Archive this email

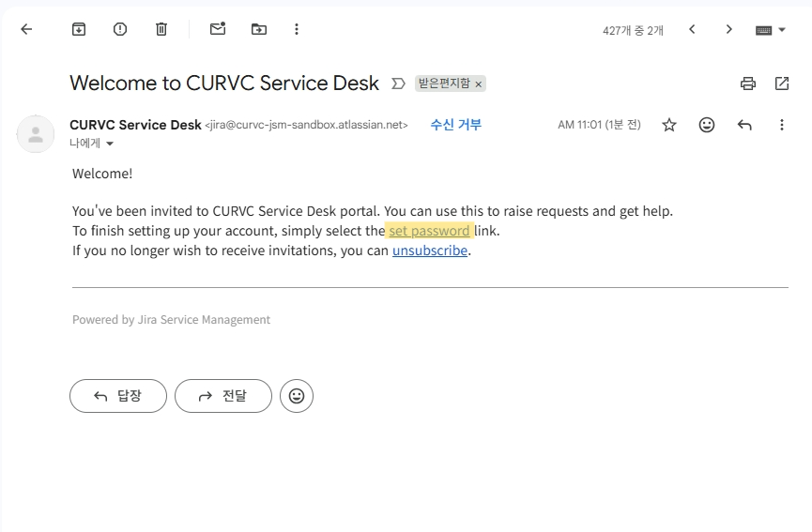tap(79, 29)
